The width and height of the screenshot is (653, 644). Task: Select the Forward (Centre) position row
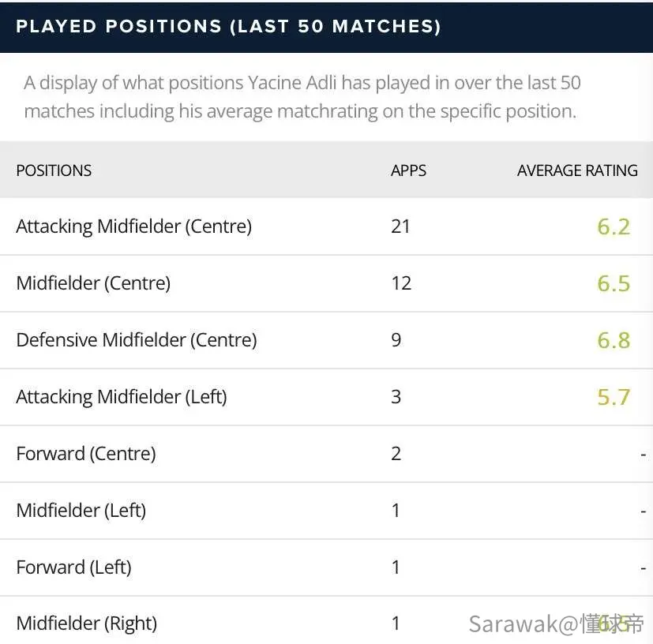tap(327, 454)
